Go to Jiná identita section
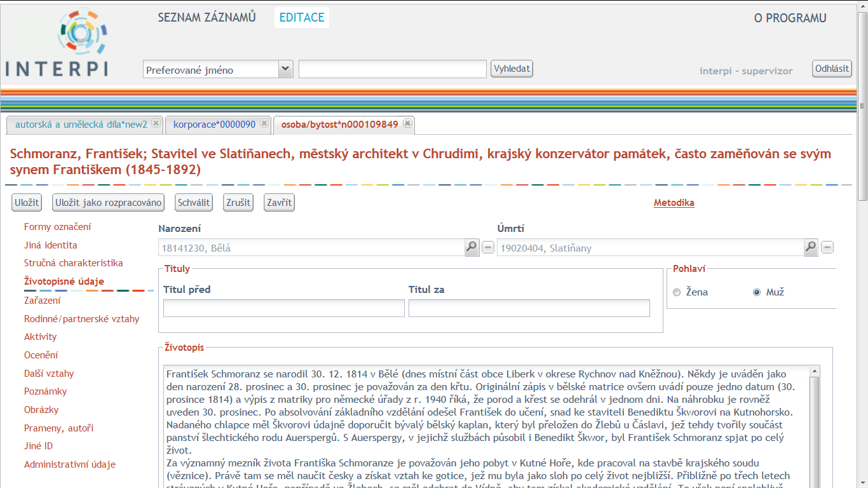This screenshot has width=868, height=488. [x=51, y=245]
